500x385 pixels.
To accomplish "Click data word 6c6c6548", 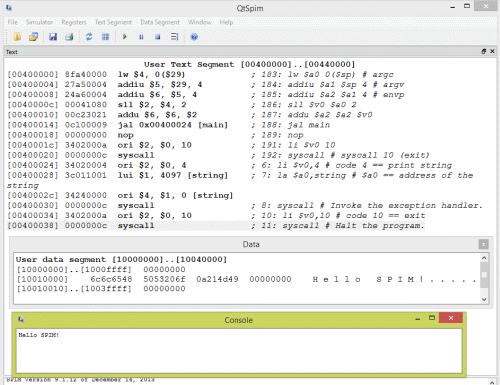I will tap(111, 279).
